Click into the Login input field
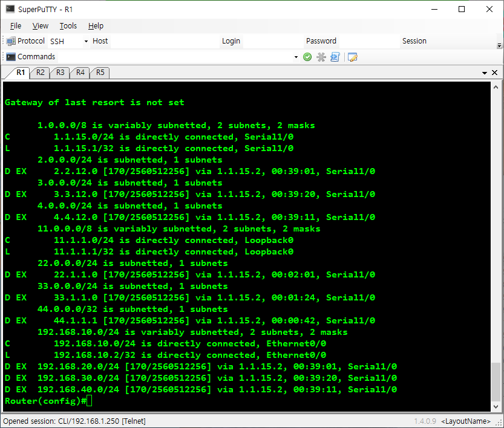 coord(273,41)
